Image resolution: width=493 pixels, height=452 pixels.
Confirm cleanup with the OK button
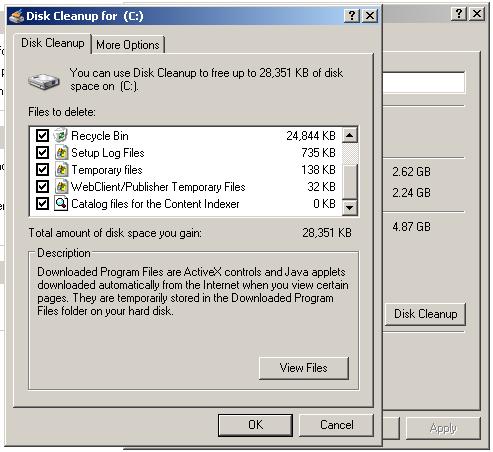(x=255, y=425)
